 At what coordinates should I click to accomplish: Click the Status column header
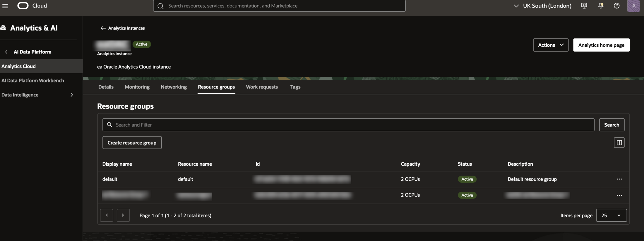point(465,164)
